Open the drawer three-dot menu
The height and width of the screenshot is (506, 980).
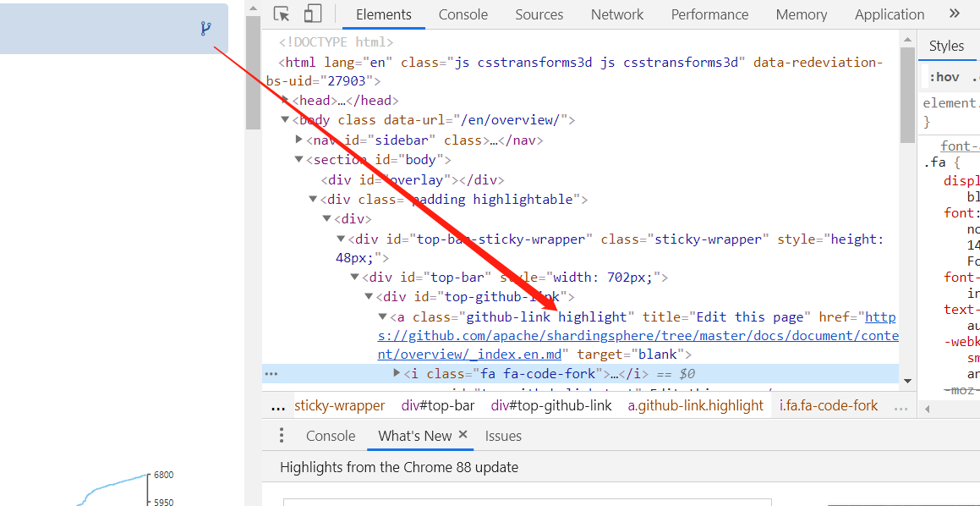(282, 435)
